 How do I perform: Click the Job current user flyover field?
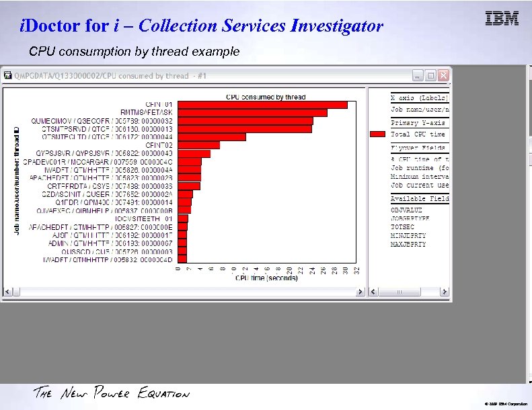pyautogui.click(x=420, y=185)
